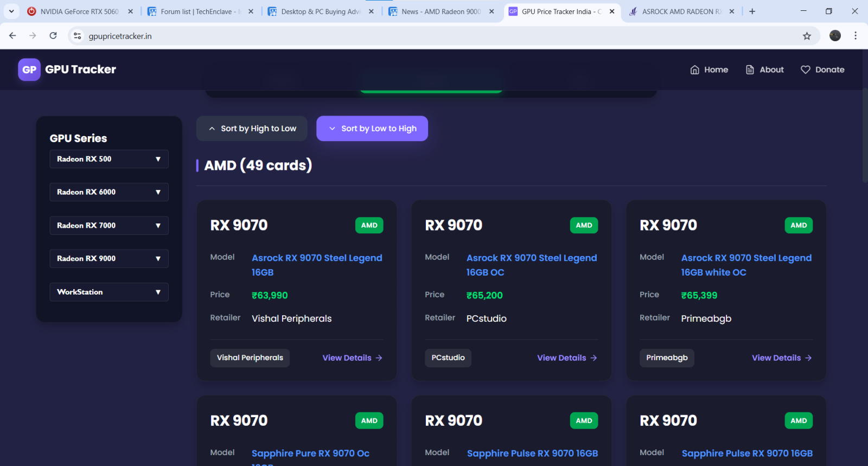Close the News AMD Radeon tab

(x=492, y=11)
